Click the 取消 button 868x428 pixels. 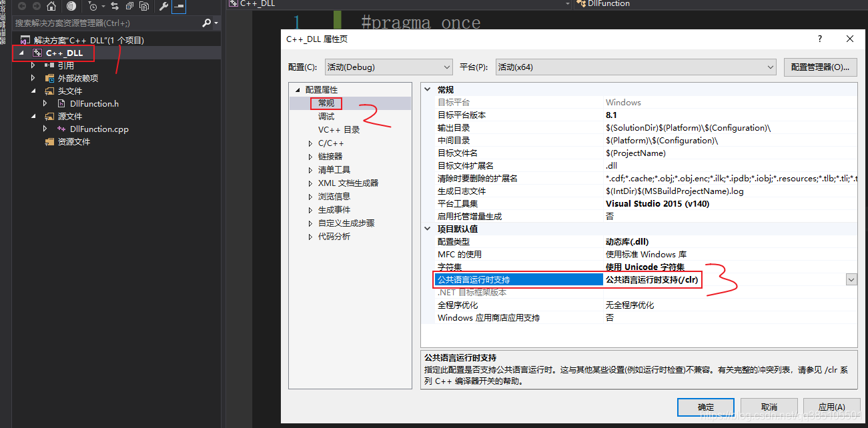[769, 407]
